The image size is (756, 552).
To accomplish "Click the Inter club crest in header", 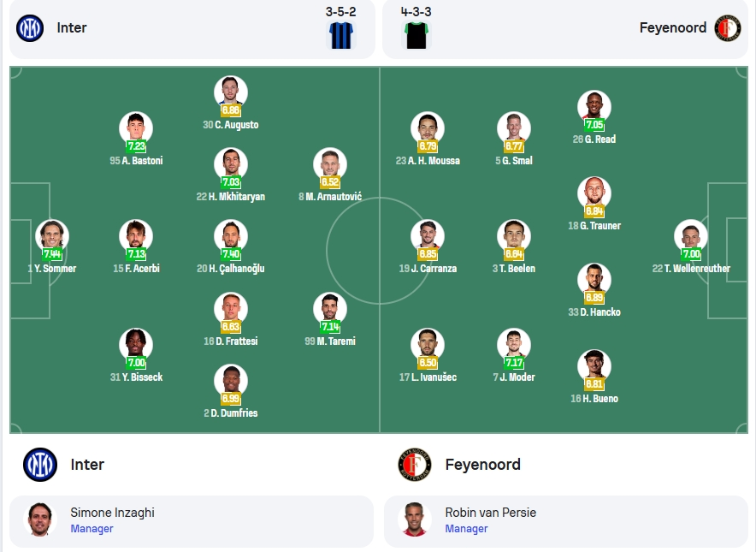I will click(30, 28).
